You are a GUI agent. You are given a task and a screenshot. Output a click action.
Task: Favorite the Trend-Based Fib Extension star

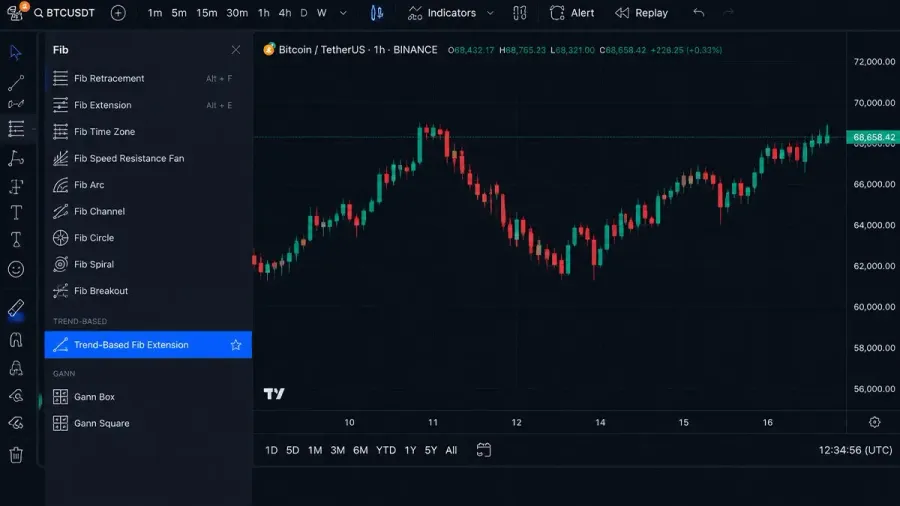(236, 345)
